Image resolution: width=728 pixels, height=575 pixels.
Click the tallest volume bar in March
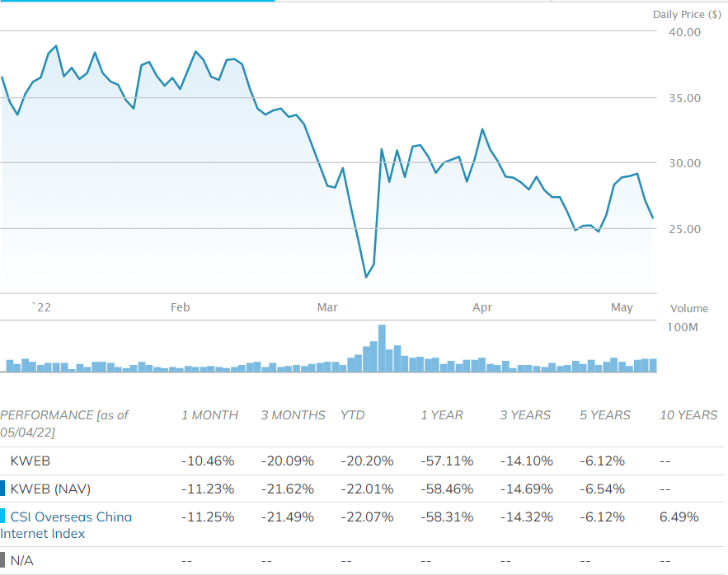point(382,348)
